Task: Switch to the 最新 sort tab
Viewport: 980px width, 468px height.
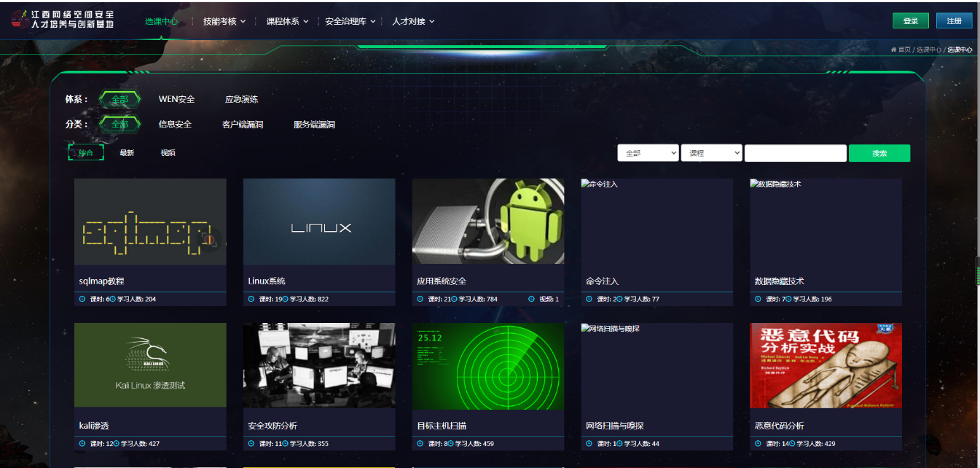Action: 127,152
